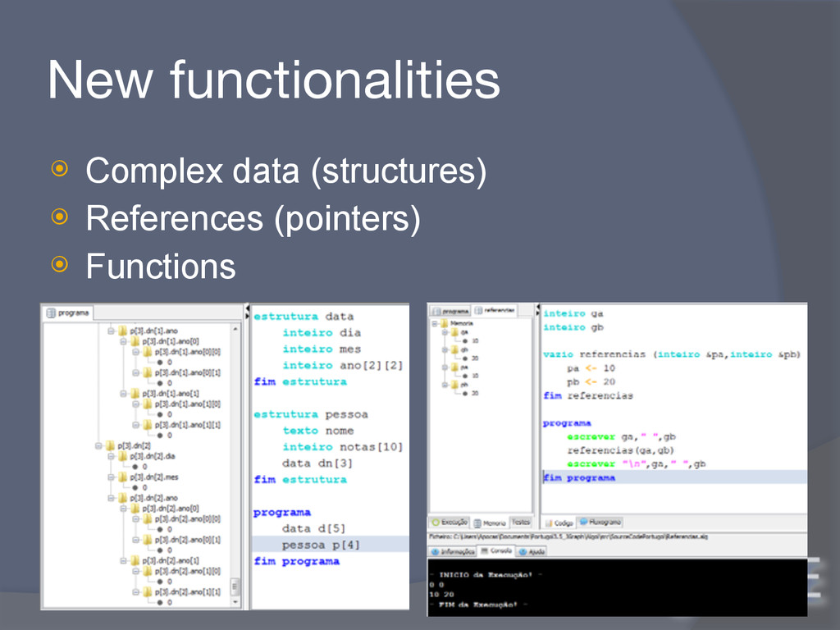
Task: Click code line 'estrutura pessoa'
Action: point(311,414)
